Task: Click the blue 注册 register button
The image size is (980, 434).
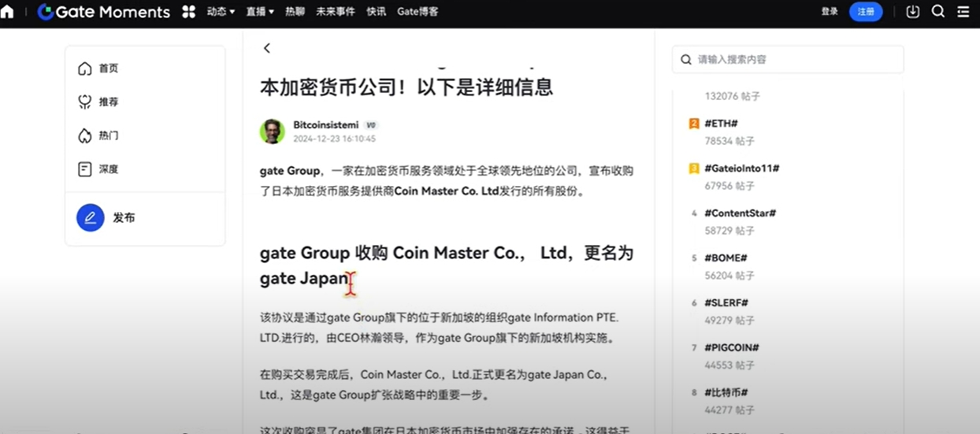Action: pyautogui.click(x=866, y=12)
